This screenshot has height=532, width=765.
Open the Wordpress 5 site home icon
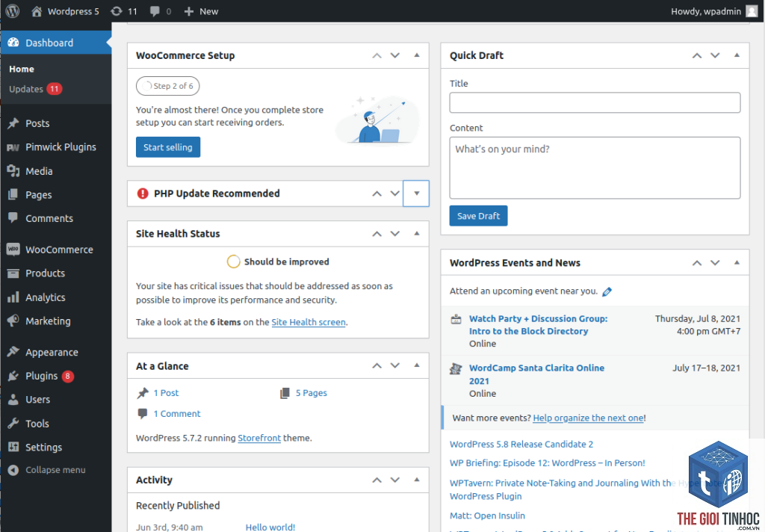[37, 11]
